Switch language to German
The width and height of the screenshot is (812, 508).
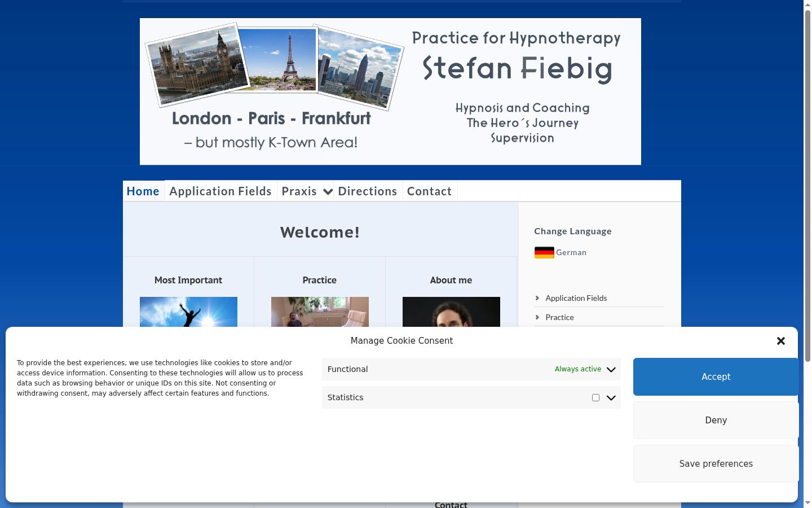coord(571,252)
